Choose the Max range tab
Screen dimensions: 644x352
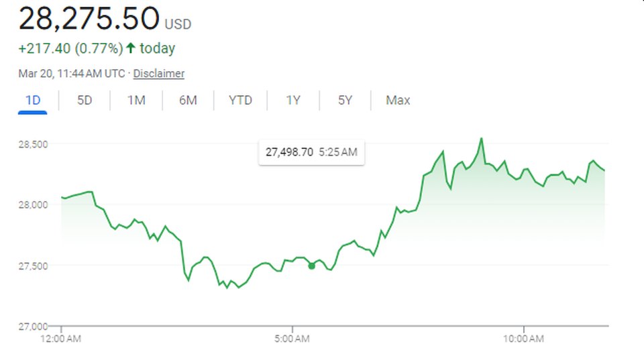pyautogui.click(x=398, y=101)
